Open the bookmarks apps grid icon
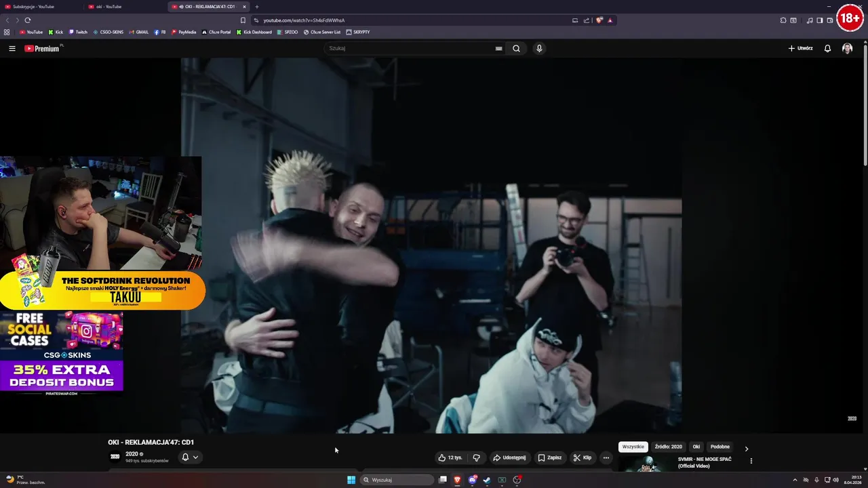Screen dimensions: 868x488 pyautogui.click(x=7, y=32)
